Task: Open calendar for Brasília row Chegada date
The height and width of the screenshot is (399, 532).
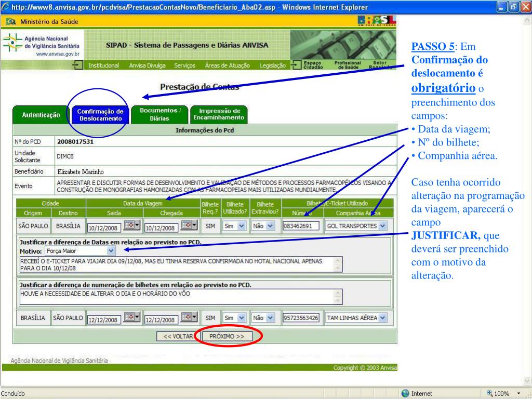Action: tap(188, 317)
